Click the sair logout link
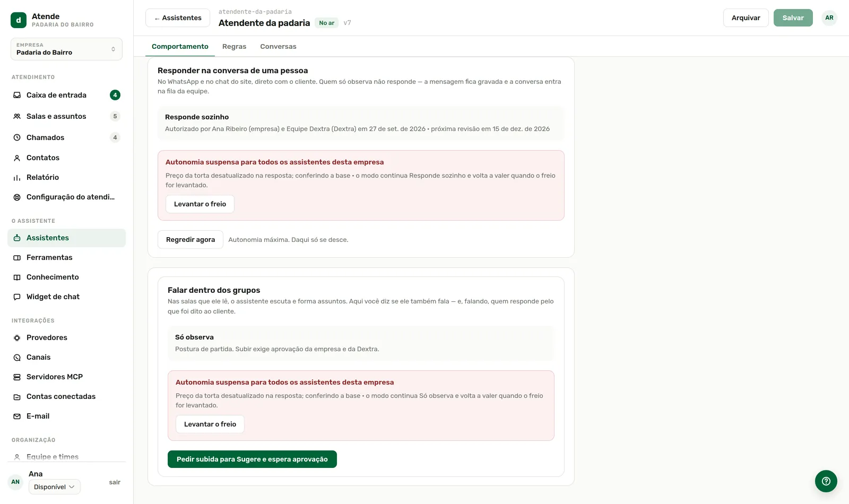The image size is (849, 504). 115,482
